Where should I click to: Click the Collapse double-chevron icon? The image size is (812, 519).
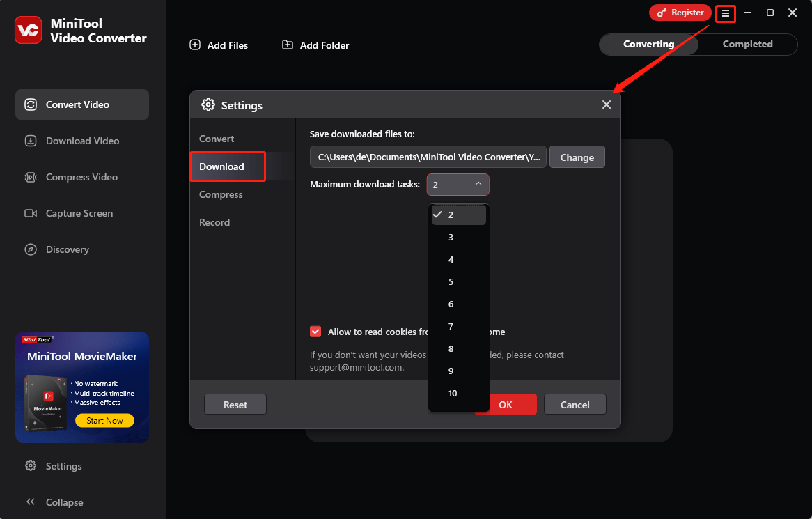point(31,502)
